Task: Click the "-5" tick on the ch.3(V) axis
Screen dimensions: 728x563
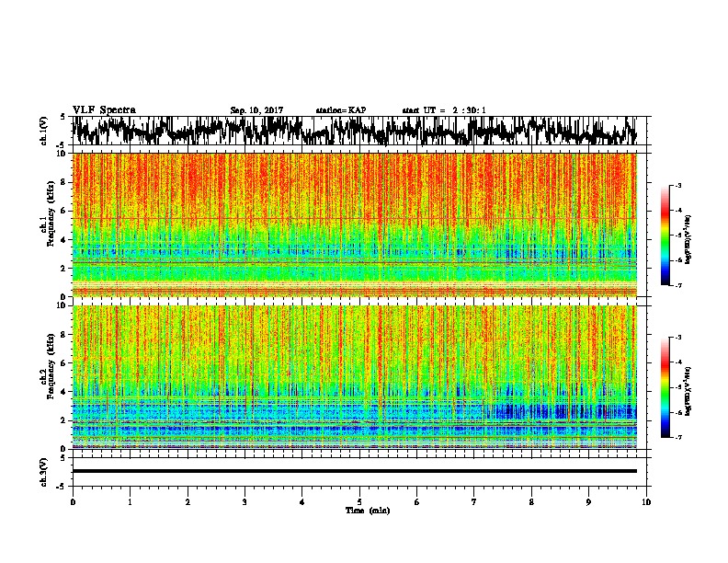Action: click(x=63, y=487)
